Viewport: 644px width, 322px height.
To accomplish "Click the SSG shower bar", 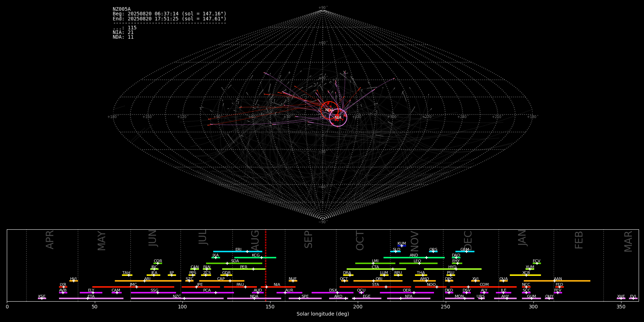I will (153, 293).
